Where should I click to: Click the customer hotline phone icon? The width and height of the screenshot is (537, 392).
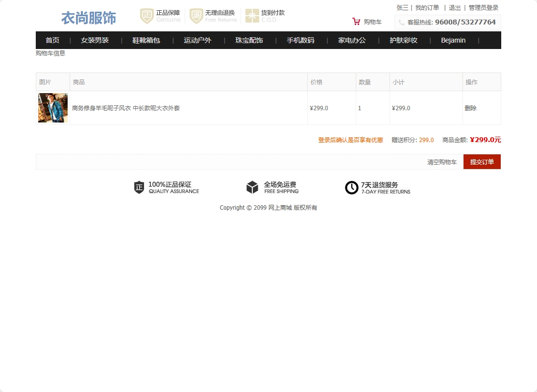pos(402,23)
